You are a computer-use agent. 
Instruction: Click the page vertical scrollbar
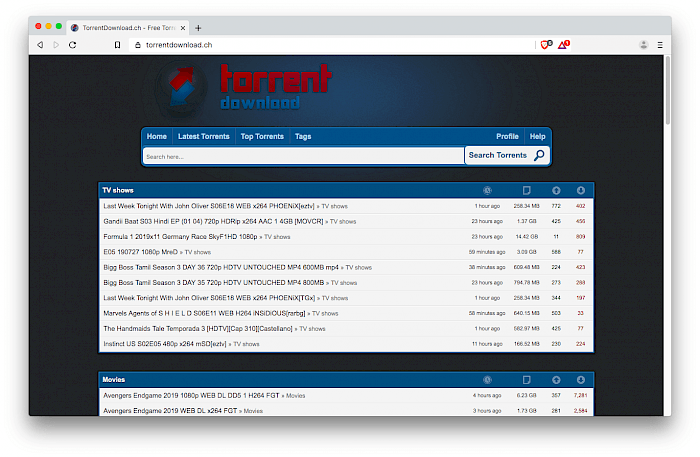[667, 90]
